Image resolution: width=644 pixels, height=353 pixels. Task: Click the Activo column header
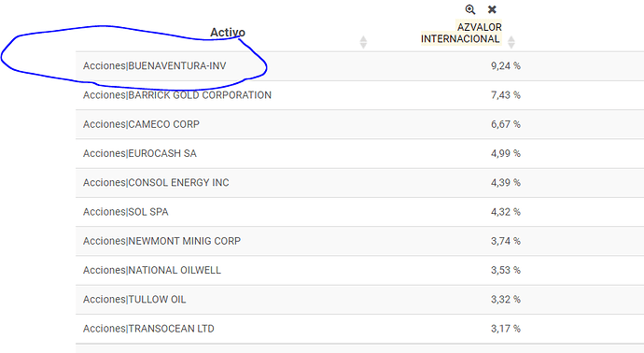tap(228, 33)
